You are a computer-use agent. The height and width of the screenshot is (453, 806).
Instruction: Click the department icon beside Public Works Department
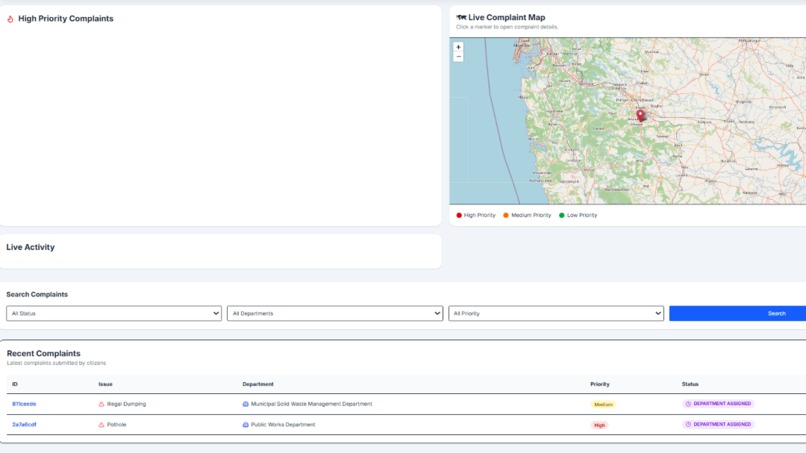click(x=245, y=425)
